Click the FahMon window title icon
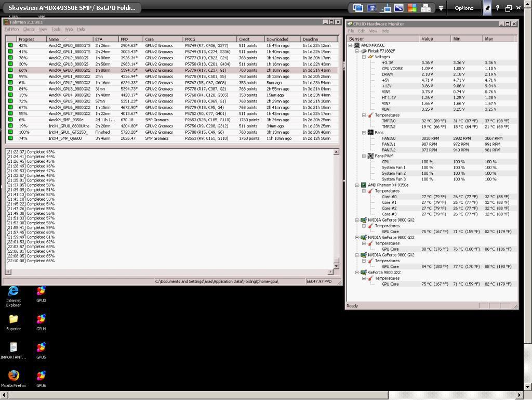The height and width of the screenshot is (400, 532). [x=6, y=22]
